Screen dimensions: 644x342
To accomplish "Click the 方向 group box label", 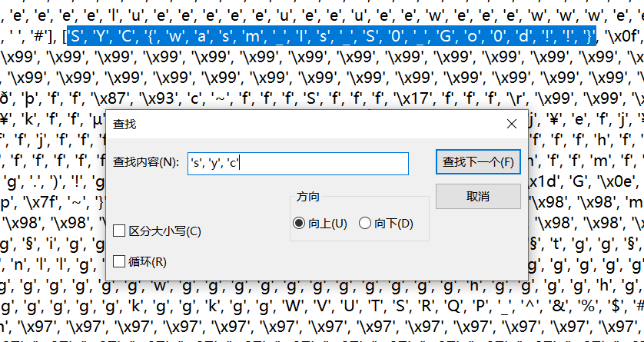I will [x=307, y=196].
